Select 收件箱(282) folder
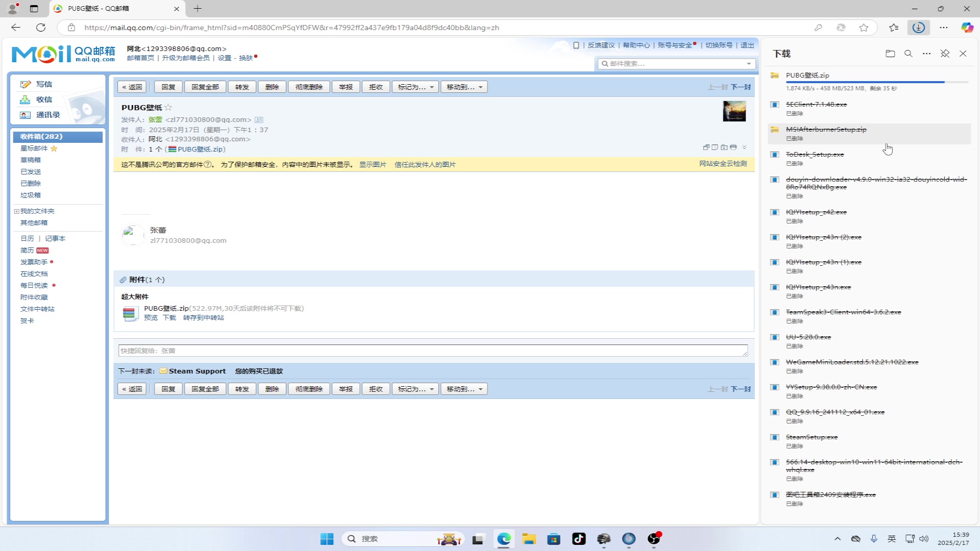 58,137
